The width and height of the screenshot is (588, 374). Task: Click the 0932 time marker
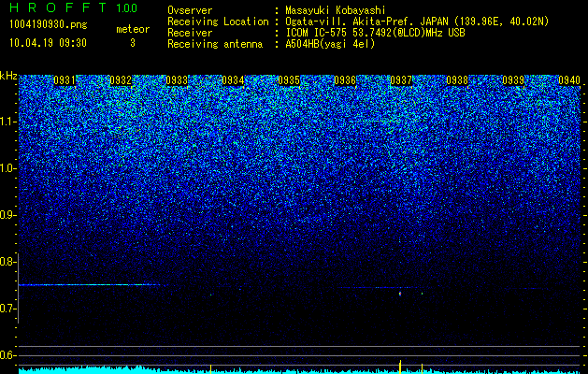pos(121,80)
